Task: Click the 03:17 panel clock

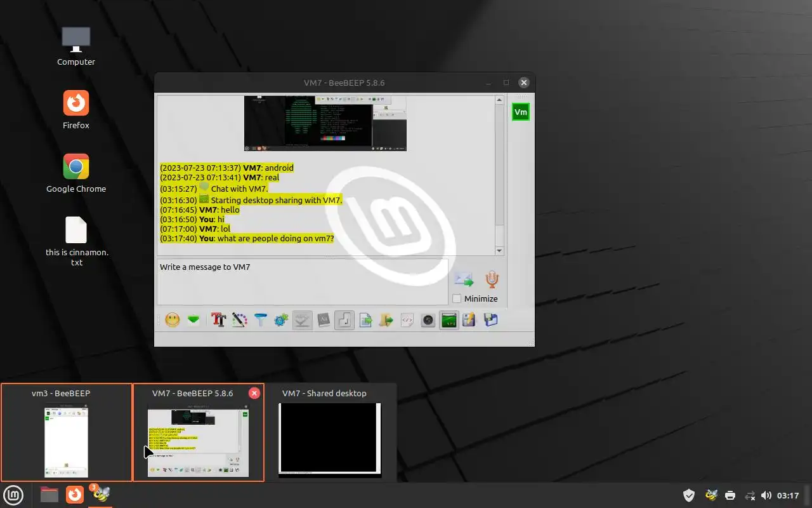Action: (x=788, y=495)
